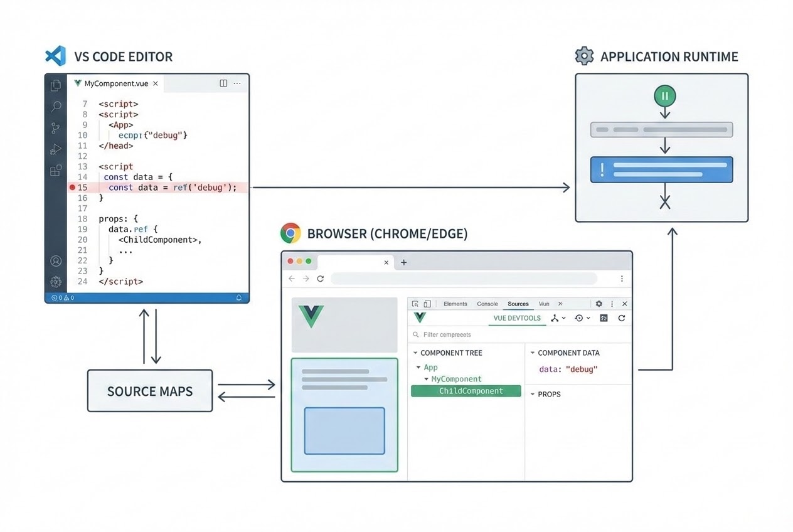Switch to the Sources tab in DevTools
Image resolution: width=793 pixels, height=532 pixels.
[518, 304]
